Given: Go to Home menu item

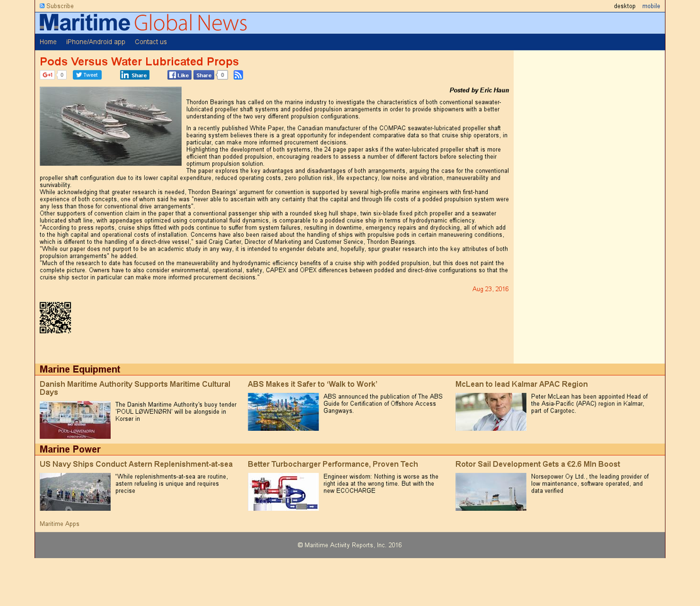Looking at the screenshot, I should [x=48, y=42].
